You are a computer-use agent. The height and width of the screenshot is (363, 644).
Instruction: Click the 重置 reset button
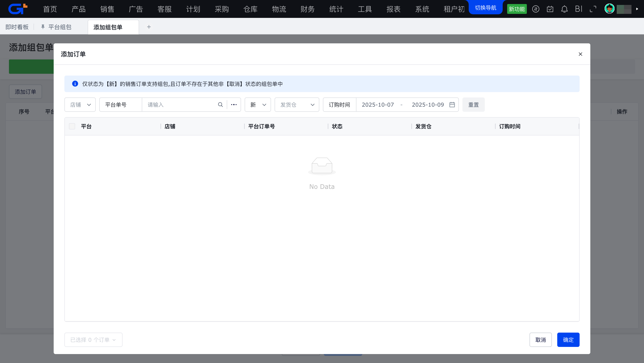473,105
